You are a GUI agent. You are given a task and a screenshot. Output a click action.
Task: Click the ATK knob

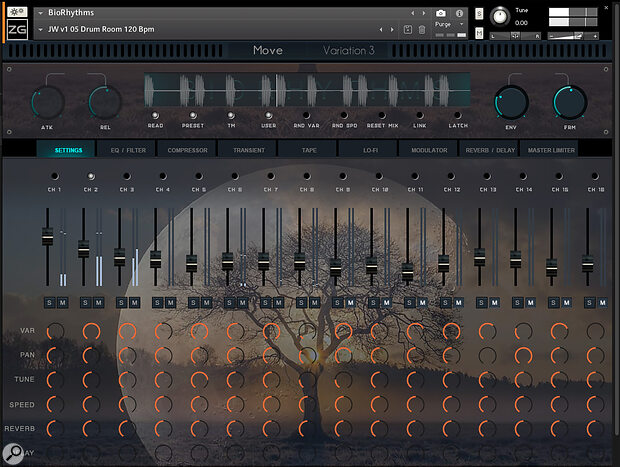coord(48,102)
